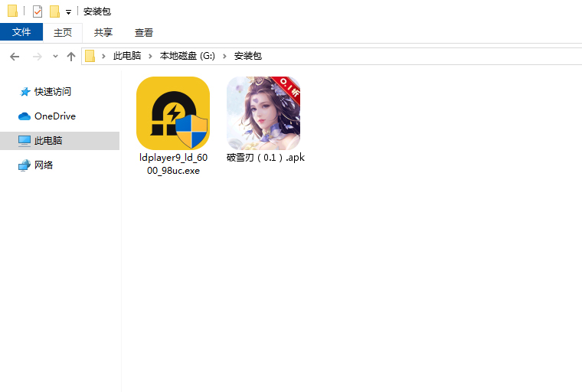This screenshot has height=392, width=582.
Task: Click the Forward navigation arrow
Action: 37,56
